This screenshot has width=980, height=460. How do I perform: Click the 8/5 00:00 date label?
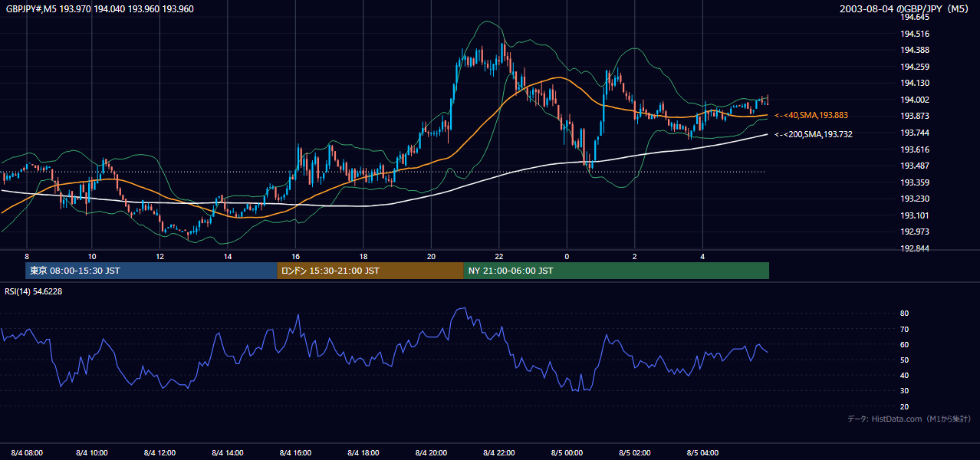click(x=567, y=452)
